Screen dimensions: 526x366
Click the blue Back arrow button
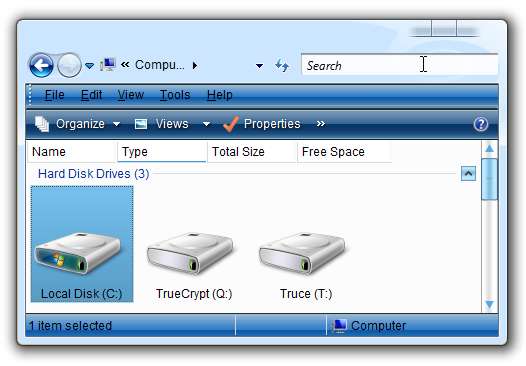coord(41,65)
